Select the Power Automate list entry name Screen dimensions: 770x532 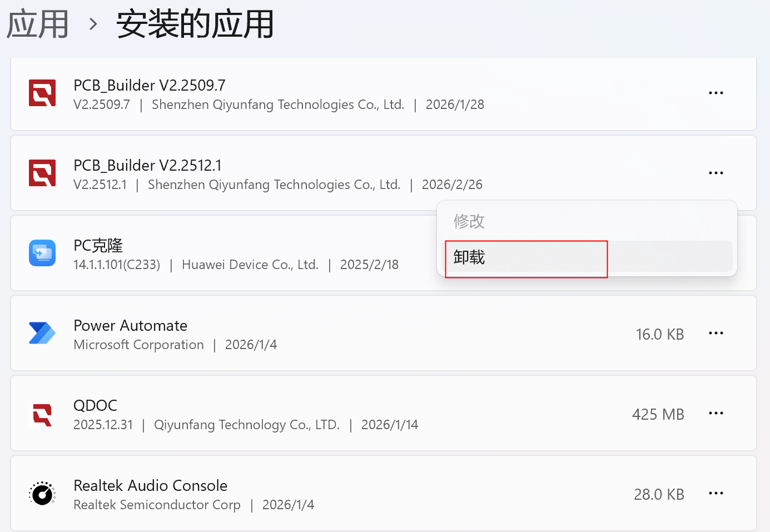point(131,325)
